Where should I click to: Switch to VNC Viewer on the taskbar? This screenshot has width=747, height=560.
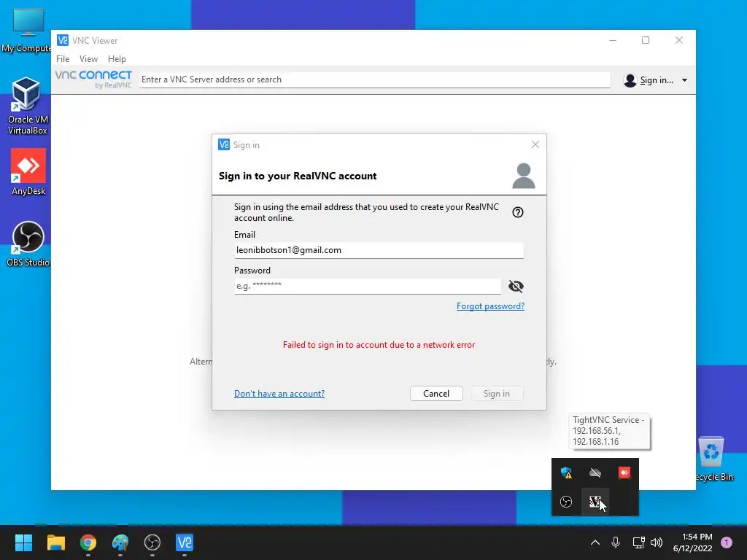coord(185,542)
